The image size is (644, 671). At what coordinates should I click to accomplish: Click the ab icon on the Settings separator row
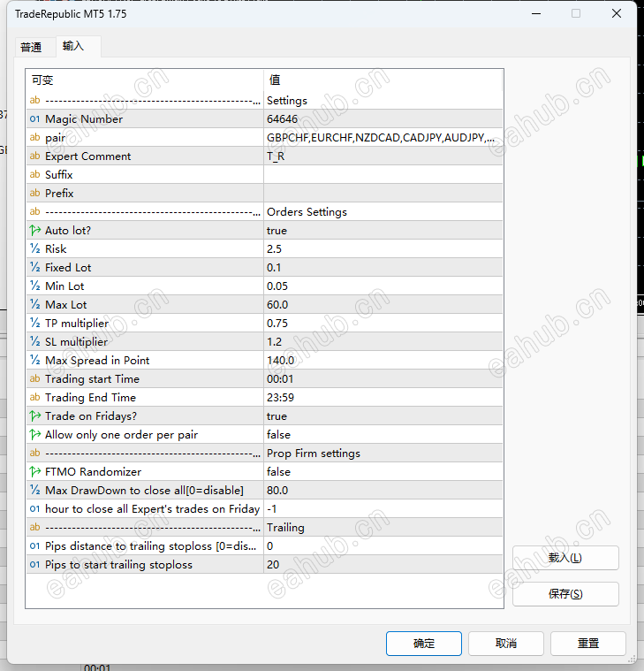tap(35, 100)
